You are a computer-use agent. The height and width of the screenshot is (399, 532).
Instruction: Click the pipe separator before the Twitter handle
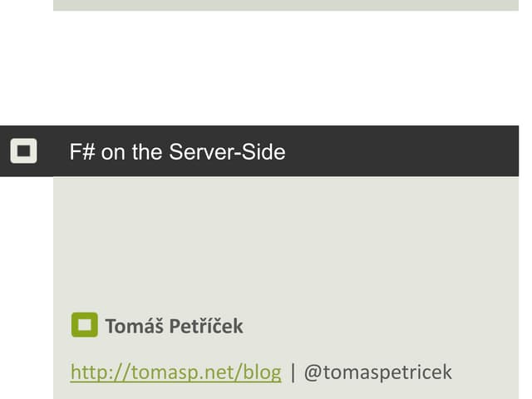coord(293,372)
